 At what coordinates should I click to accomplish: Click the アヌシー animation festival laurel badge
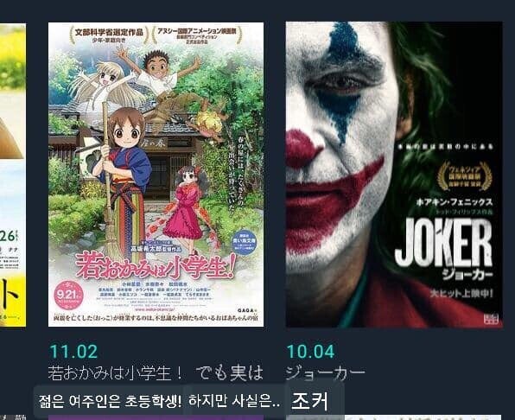click(x=197, y=35)
